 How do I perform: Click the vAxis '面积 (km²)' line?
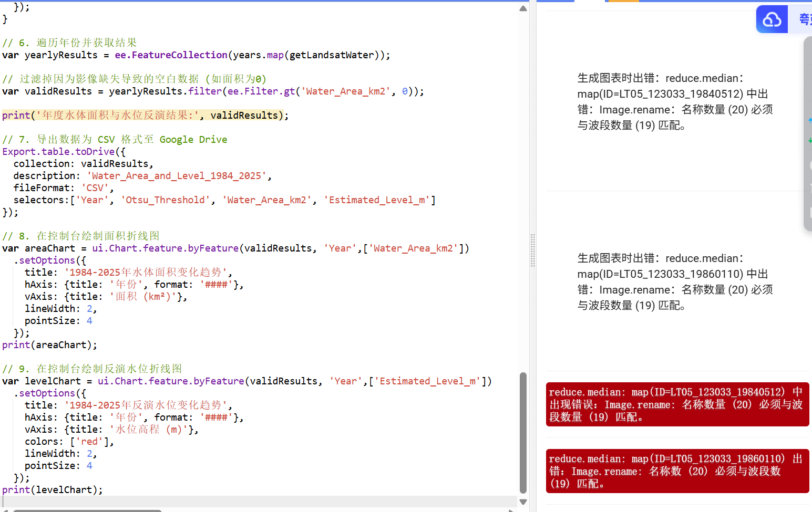[106, 297]
